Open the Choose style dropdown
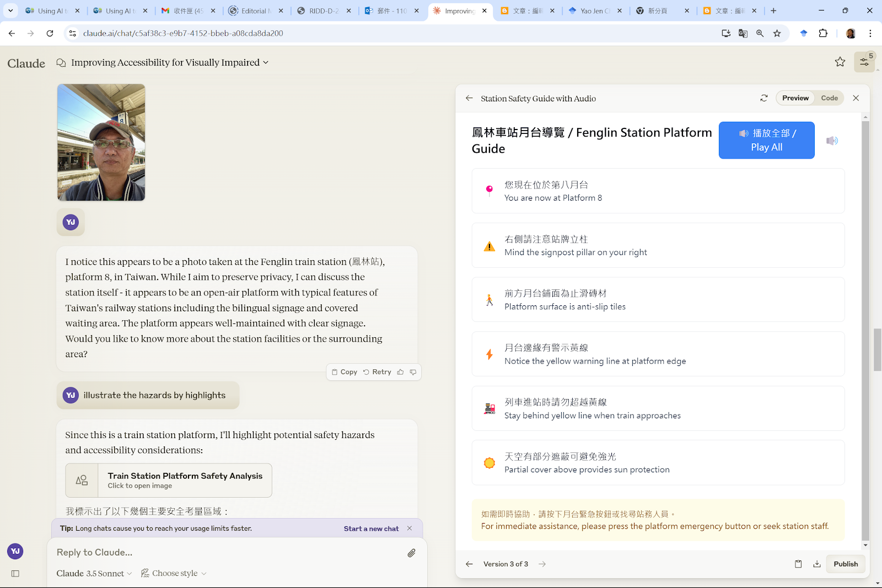The height and width of the screenshot is (588, 882). pos(174,573)
